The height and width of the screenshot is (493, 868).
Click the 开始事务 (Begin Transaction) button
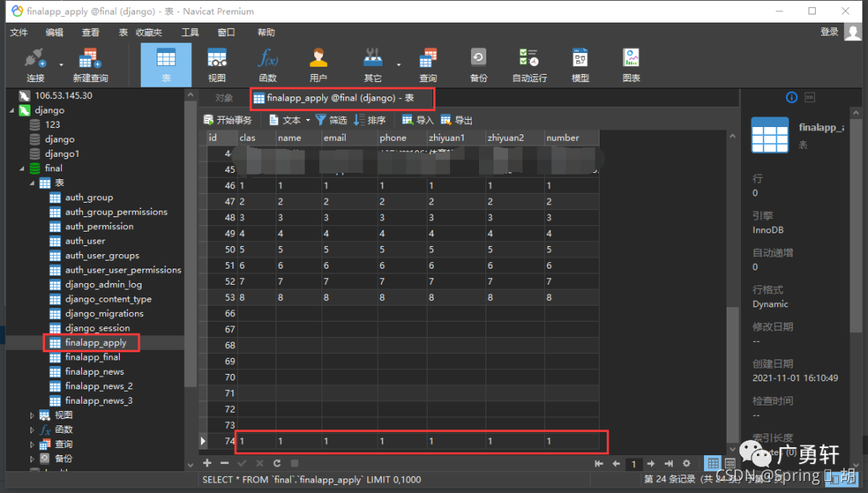point(227,120)
